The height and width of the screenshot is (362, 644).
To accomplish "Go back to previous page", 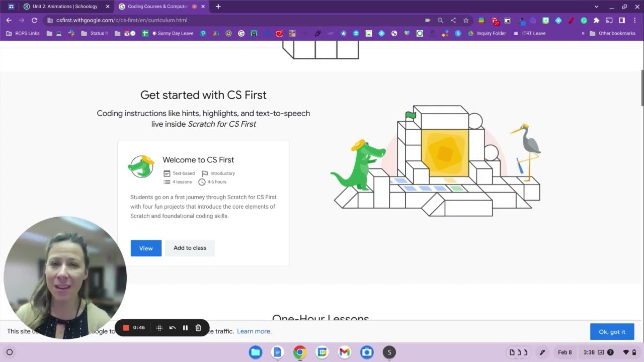I will click(9, 20).
